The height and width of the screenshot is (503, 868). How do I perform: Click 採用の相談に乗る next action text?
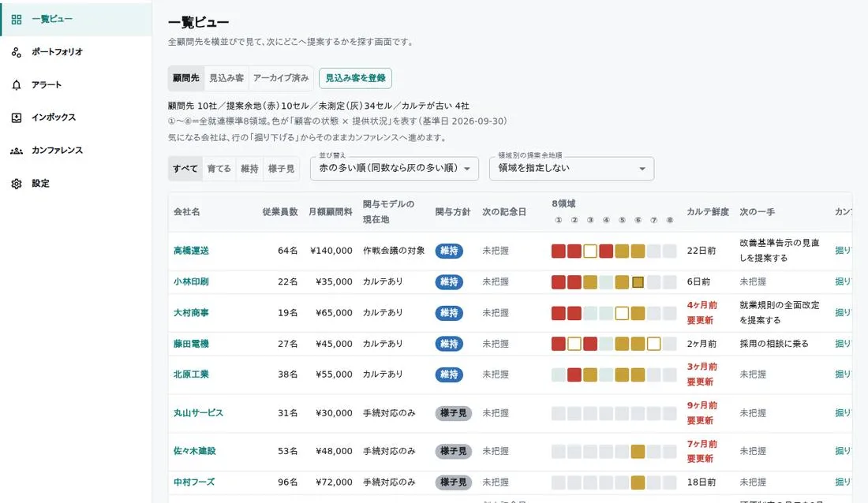(x=774, y=344)
